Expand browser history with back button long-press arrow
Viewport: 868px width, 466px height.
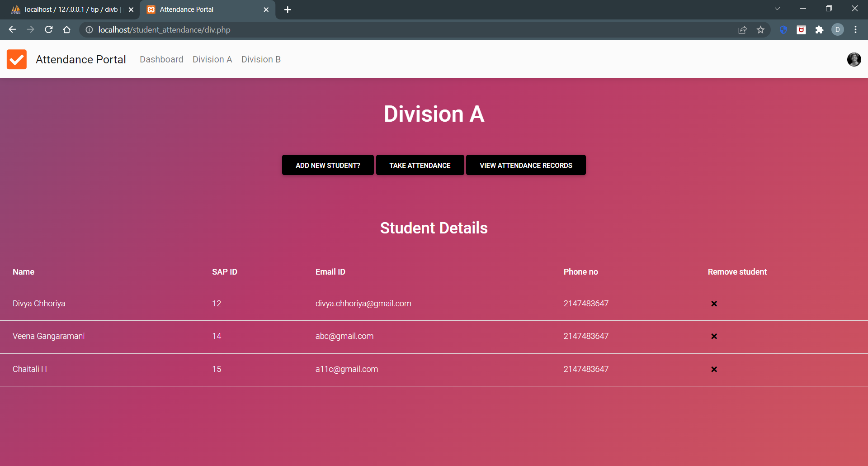click(12, 29)
